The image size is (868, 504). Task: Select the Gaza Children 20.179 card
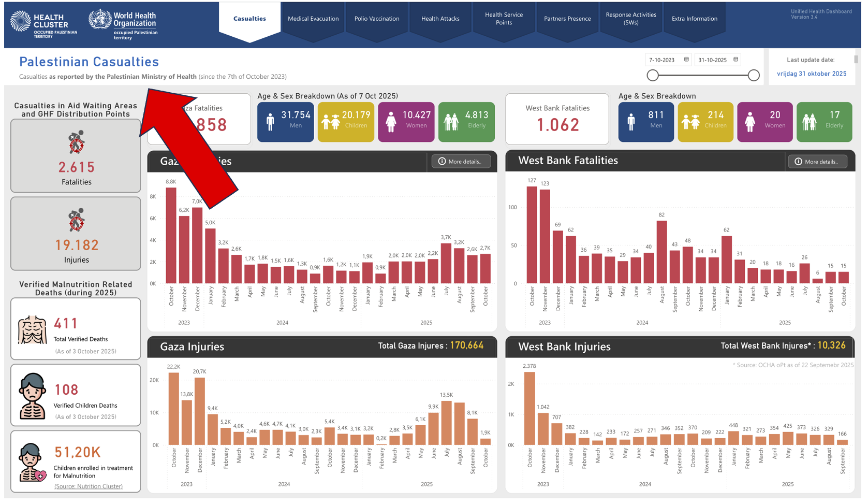click(346, 122)
